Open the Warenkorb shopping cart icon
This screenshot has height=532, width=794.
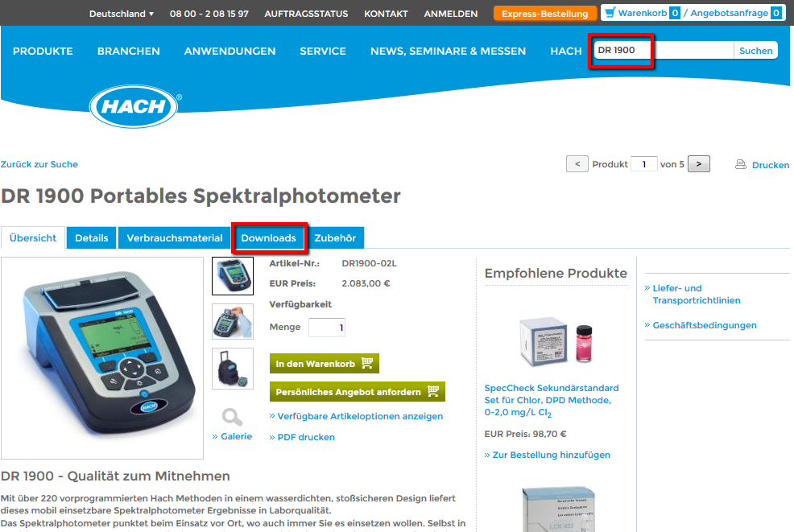click(610, 13)
